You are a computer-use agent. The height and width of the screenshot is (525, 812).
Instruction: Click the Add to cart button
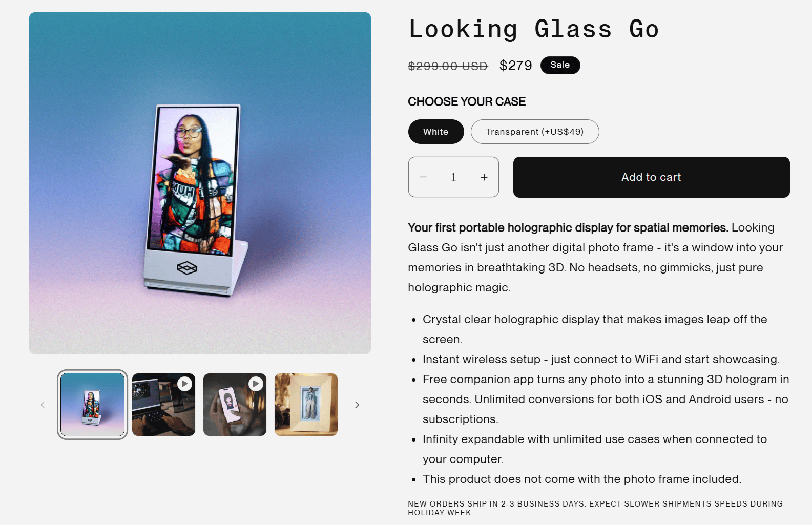tap(651, 177)
